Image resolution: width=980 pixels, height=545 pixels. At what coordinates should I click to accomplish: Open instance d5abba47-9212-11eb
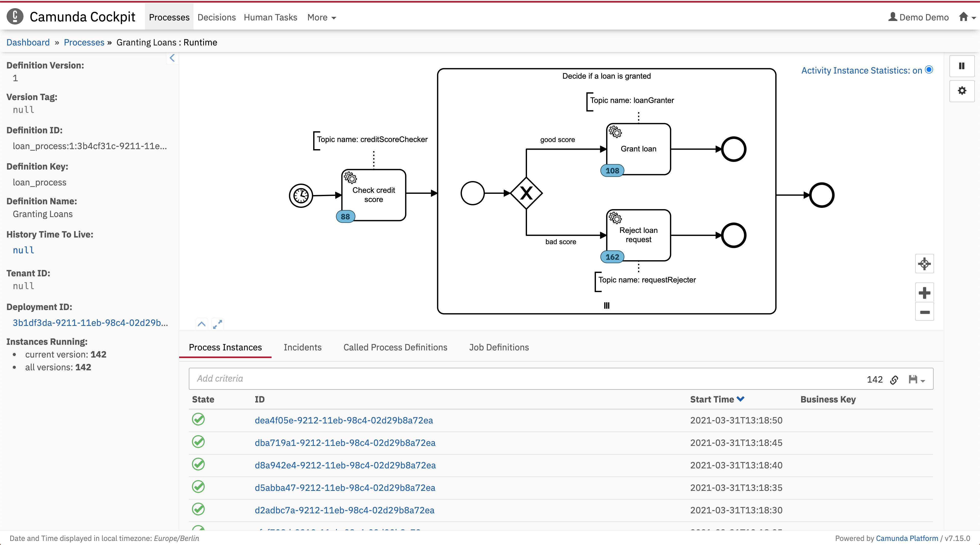coord(345,488)
